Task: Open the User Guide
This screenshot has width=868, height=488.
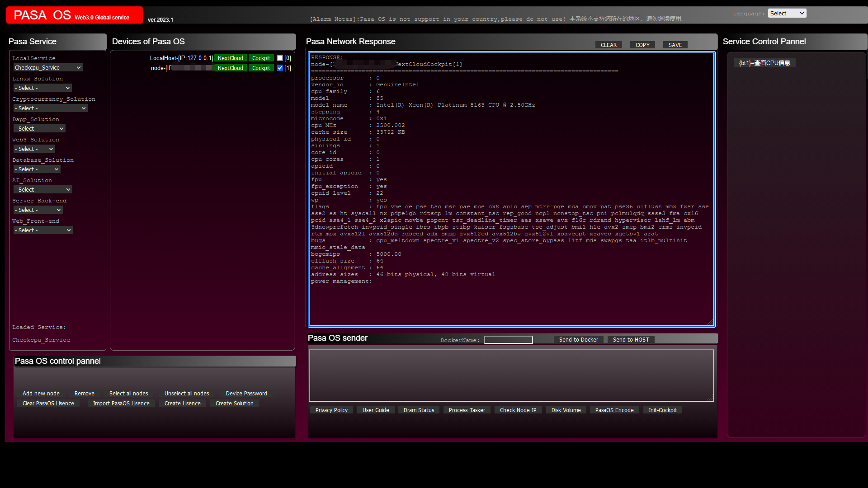Action: pyautogui.click(x=376, y=410)
